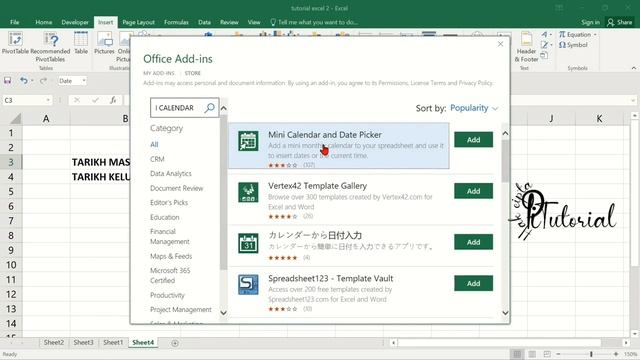Click Sign in link
This screenshot has height=360, width=640.
(x=591, y=22)
